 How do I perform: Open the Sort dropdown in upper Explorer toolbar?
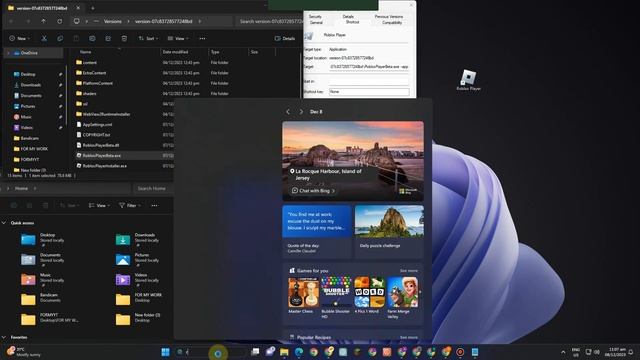tap(148, 38)
